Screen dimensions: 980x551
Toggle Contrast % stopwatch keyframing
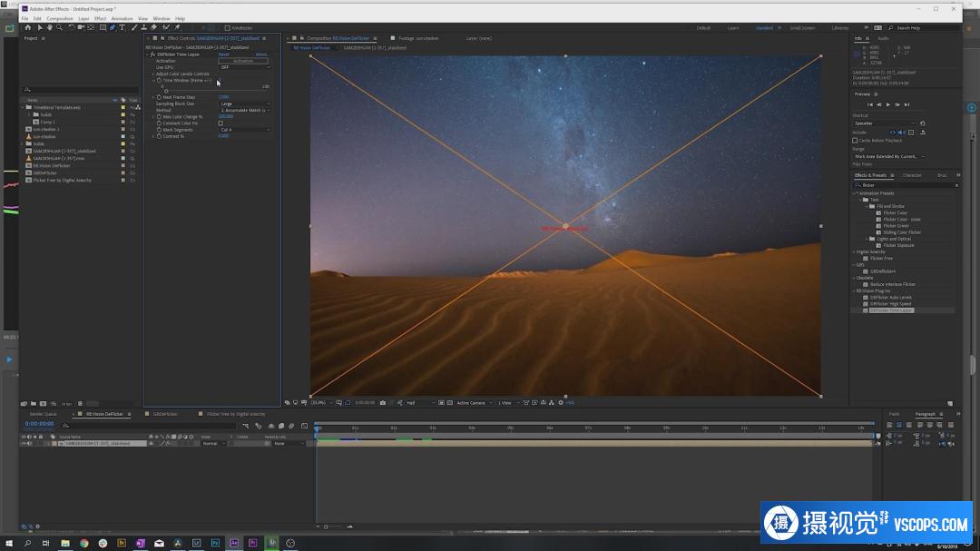click(x=160, y=136)
